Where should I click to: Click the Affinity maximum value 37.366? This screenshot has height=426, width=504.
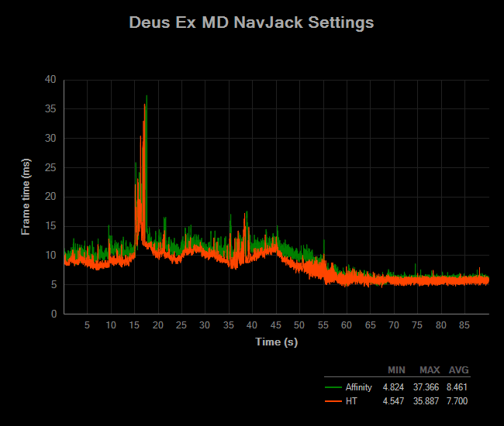[426, 387]
